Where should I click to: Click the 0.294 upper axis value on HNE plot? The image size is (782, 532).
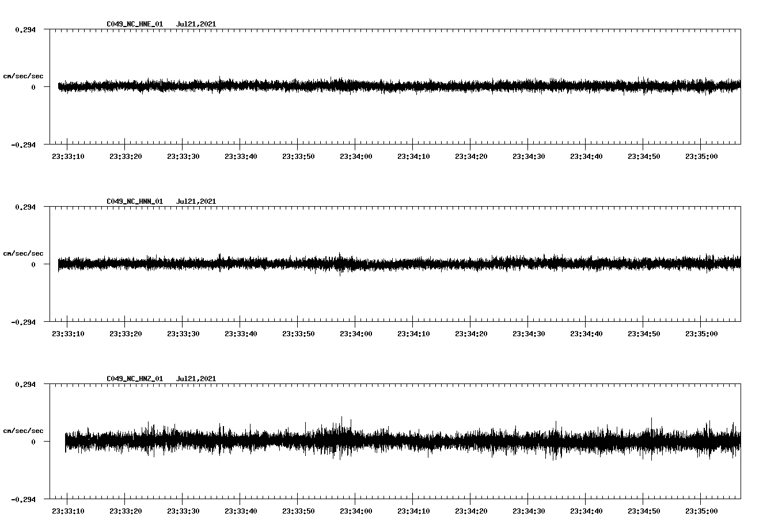click(25, 29)
